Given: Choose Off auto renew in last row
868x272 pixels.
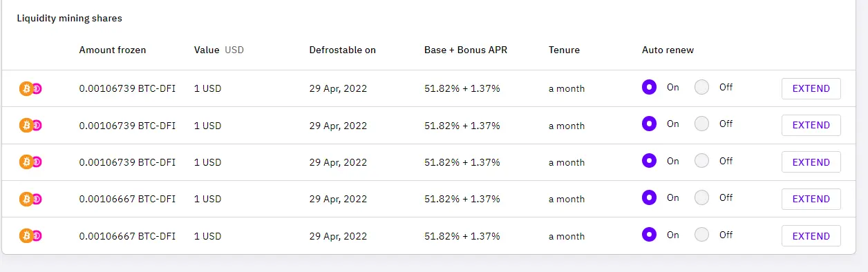Looking at the screenshot, I should 701,234.
